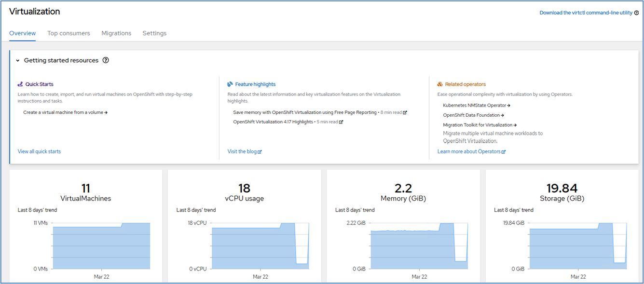Open the Migrations tab
Viewport: 644px width, 284px height.
[116, 33]
